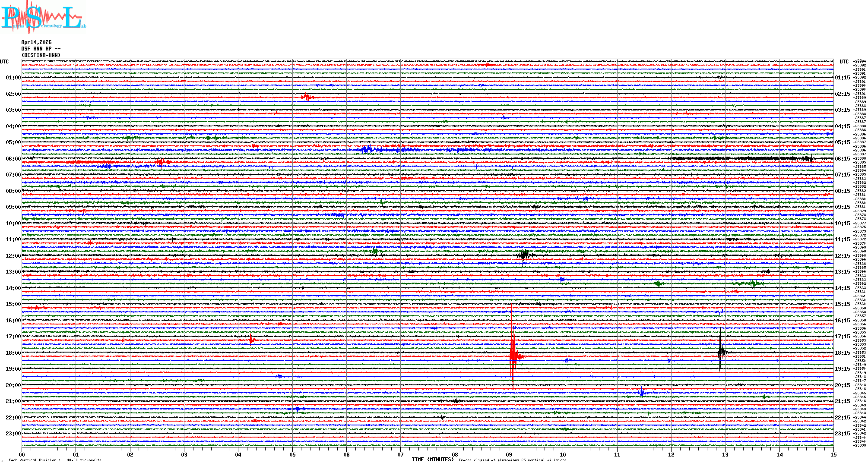Click the (DESFINA-HNN) station name text
Image resolution: width=868 pixels, height=466 pixels.
(x=41, y=55)
